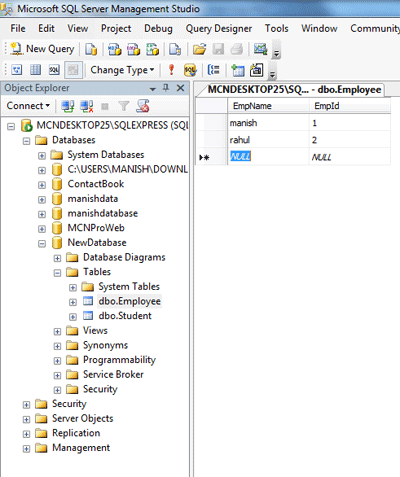
Task: Open the File menu
Action: click(x=18, y=28)
